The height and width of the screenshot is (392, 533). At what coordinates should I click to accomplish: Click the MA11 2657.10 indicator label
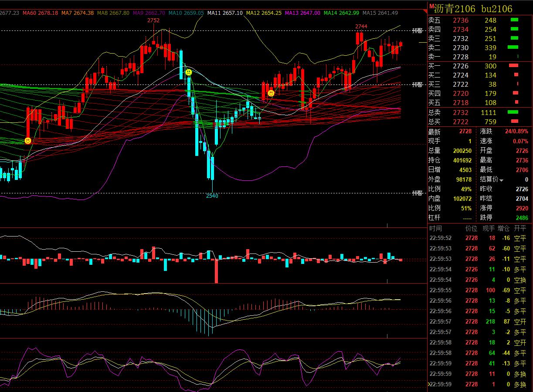coord(225,13)
